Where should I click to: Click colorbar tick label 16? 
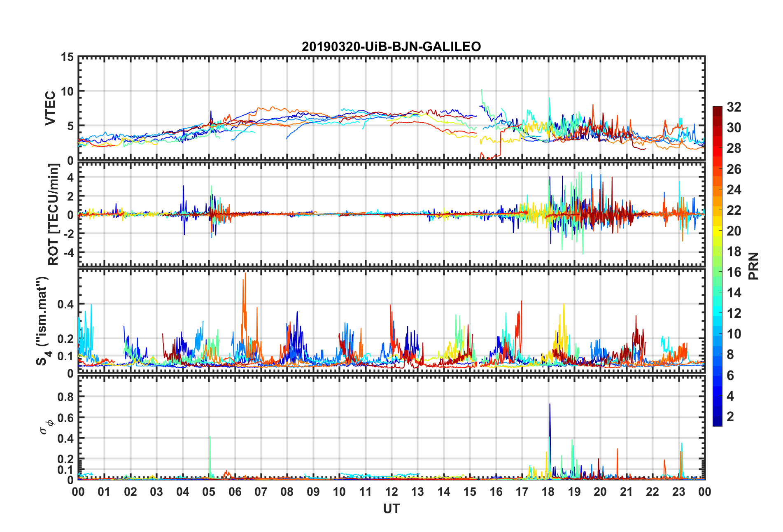coord(734,272)
